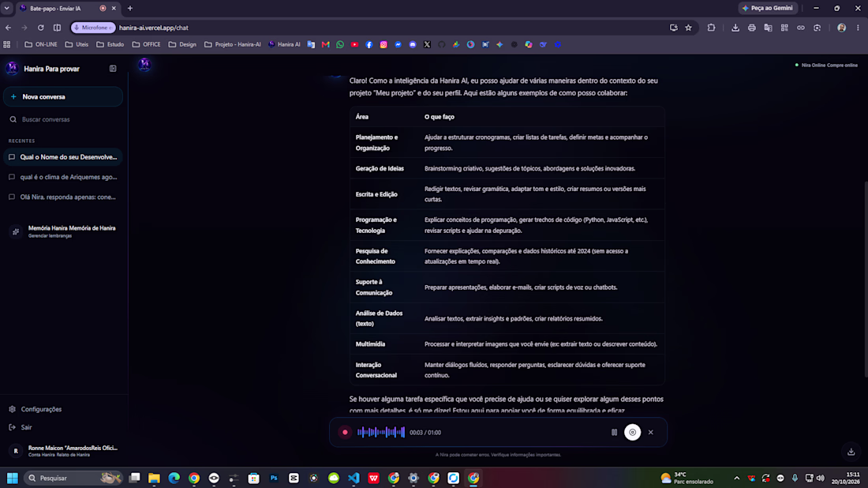Click the Peça ao Gemini button
Image resolution: width=868 pixels, height=488 pixels.
(x=767, y=9)
